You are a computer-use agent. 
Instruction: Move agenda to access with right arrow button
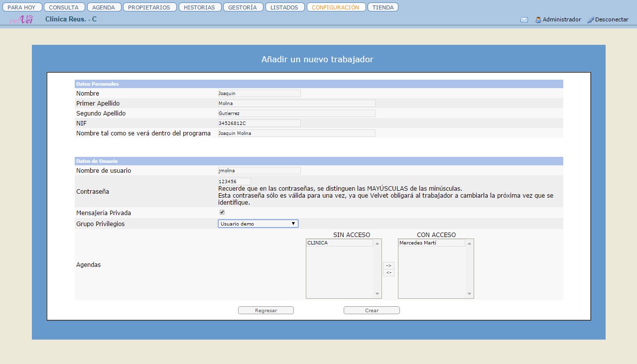tap(388, 265)
